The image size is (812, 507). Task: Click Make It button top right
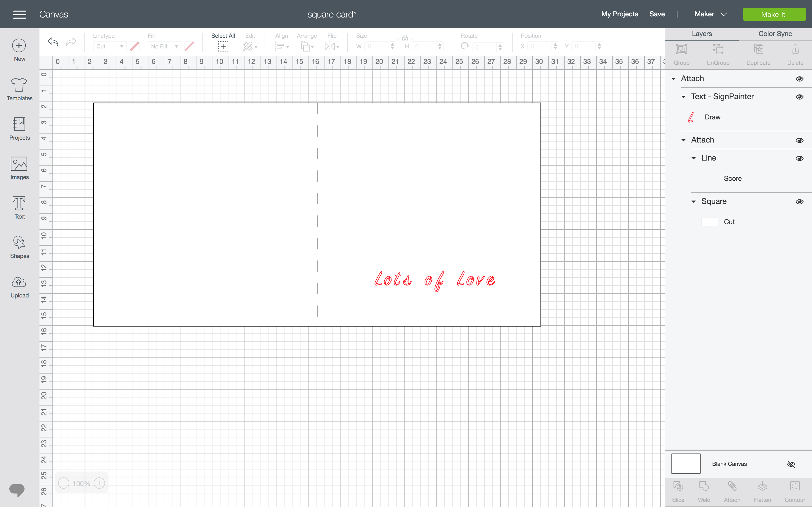click(773, 14)
